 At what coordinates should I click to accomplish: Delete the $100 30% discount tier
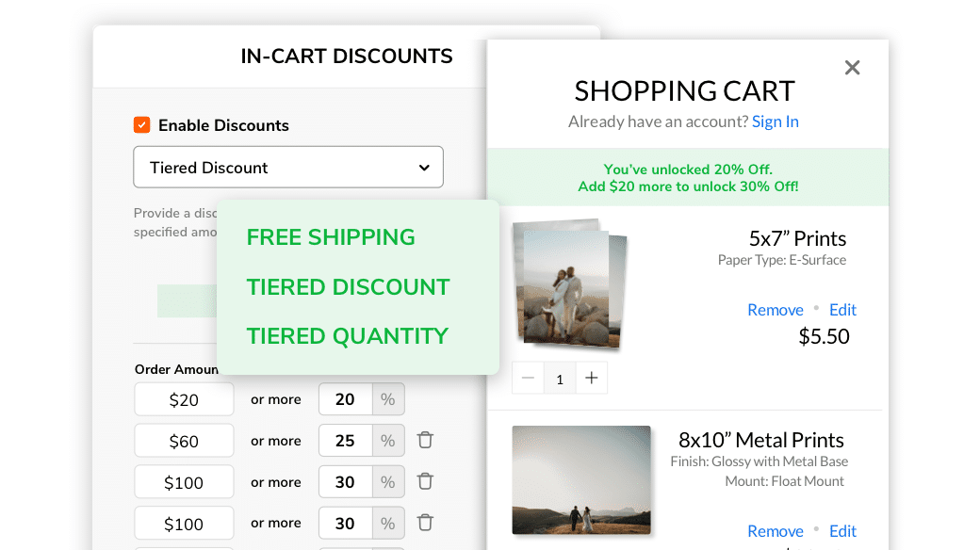click(425, 481)
